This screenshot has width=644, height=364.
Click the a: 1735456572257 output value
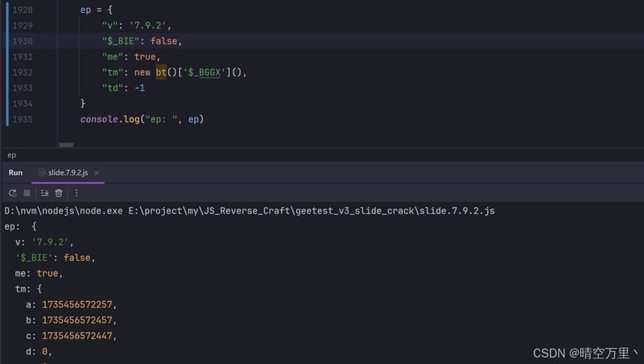(x=72, y=304)
